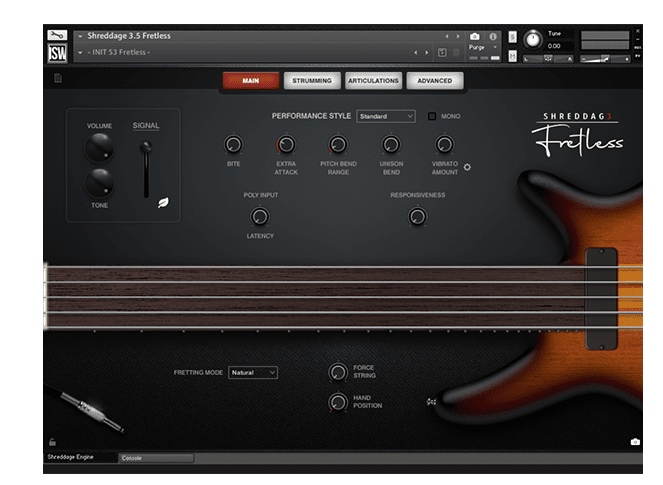Click the Hand Position knob
This screenshot has height=485, width=663.
338,402
